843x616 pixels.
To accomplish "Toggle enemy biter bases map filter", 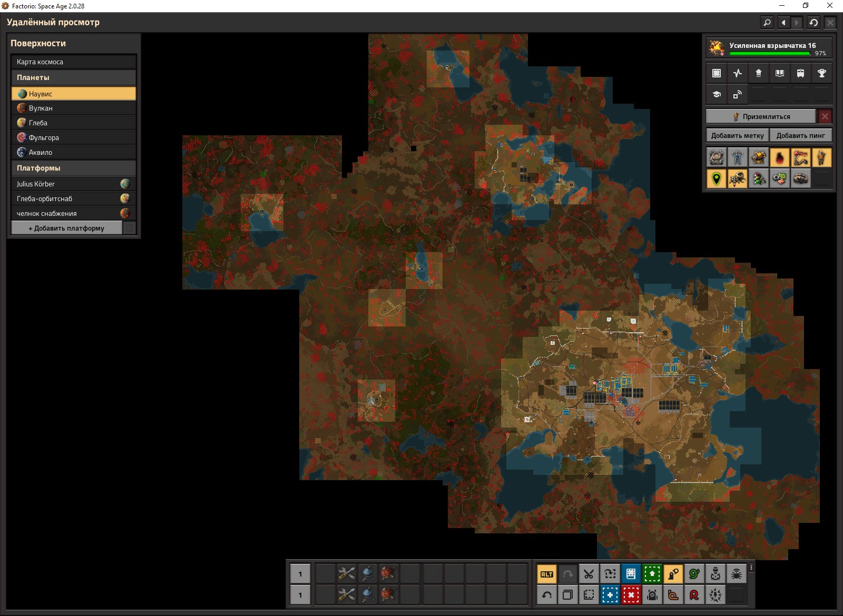I will tap(738, 178).
